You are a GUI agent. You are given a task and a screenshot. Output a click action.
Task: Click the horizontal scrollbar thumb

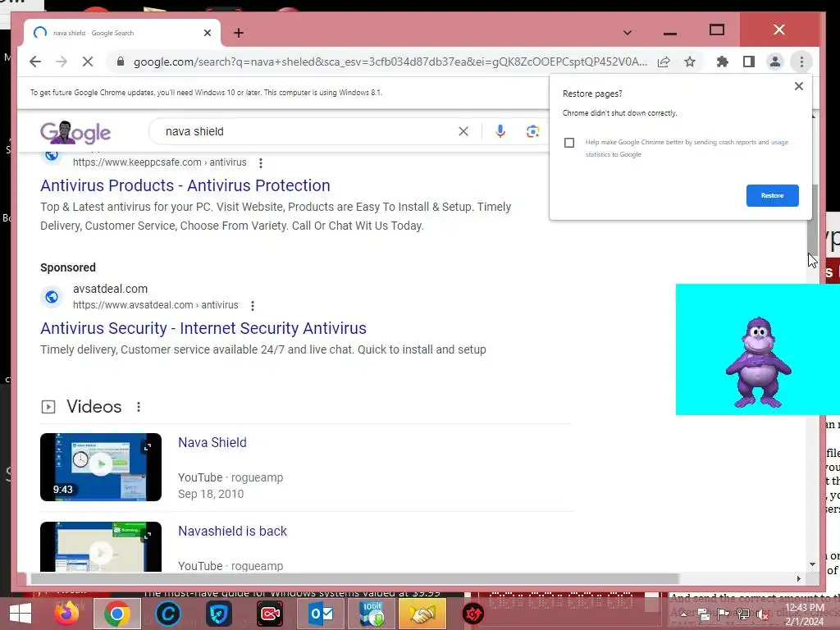click(x=355, y=578)
